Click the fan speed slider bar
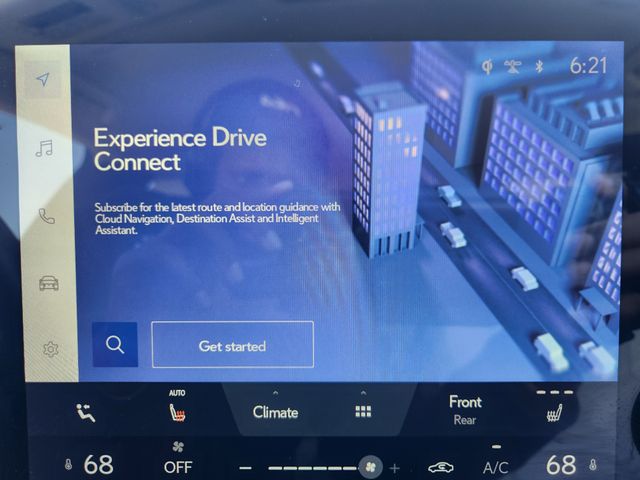Image resolution: width=640 pixels, height=480 pixels. pyautogui.click(x=312, y=467)
